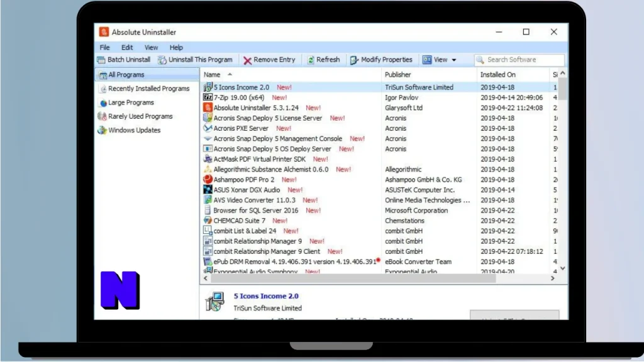This screenshot has width=644, height=362.
Task: Click the Refresh button label
Action: coord(328,60)
